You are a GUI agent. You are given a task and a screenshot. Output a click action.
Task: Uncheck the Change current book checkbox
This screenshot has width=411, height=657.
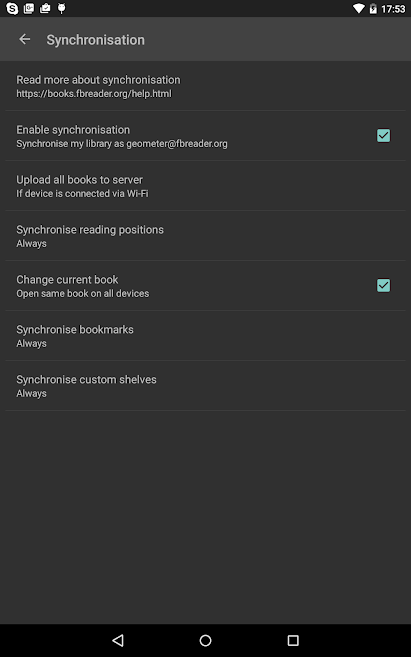(383, 285)
